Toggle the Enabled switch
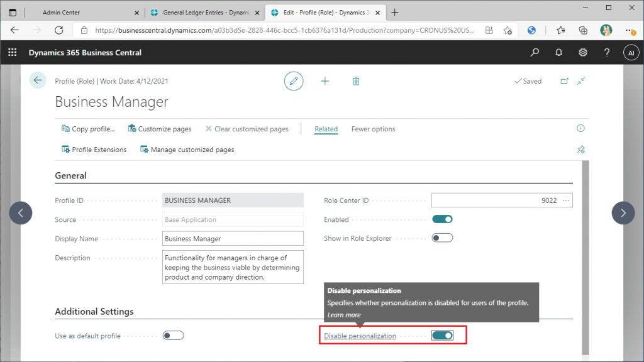Image resolution: width=644 pixels, height=362 pixels. click(x=442, y=219)
